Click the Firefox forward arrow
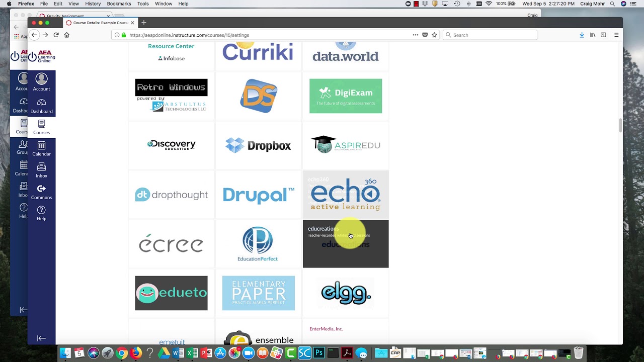The width and height of the screenshot is (644, 362). tap(45, 35)
